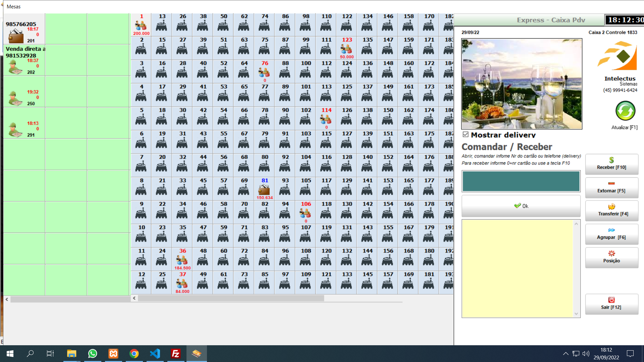Click the Receber [F10] button

(x=611, y=164)
